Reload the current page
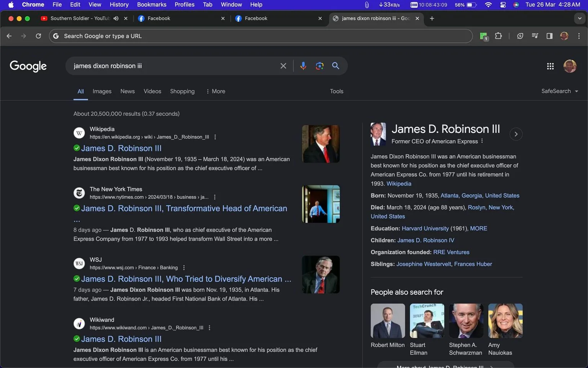This screenshot has width=588, height=368. pos(38,36)
